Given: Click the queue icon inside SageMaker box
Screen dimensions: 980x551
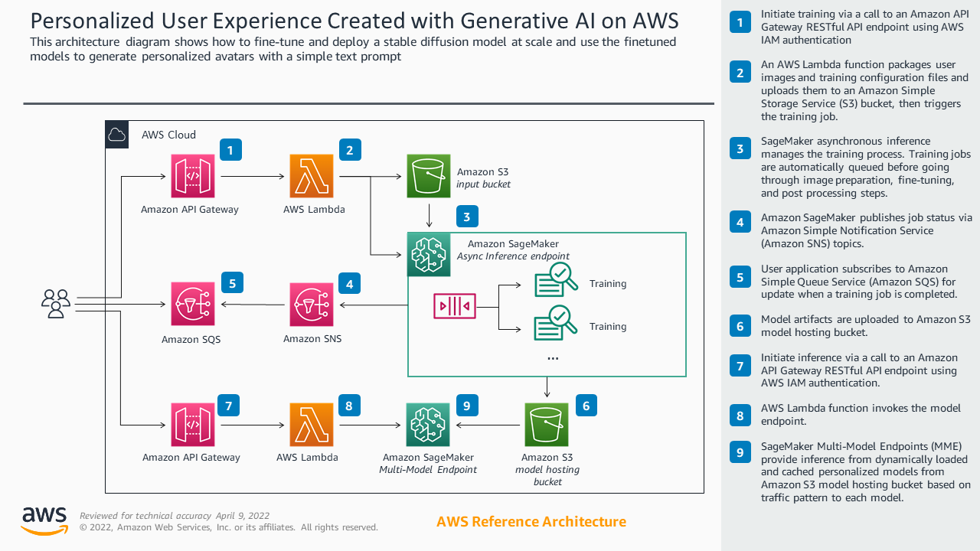Looking at the screenshot, I should click(455, 307).
